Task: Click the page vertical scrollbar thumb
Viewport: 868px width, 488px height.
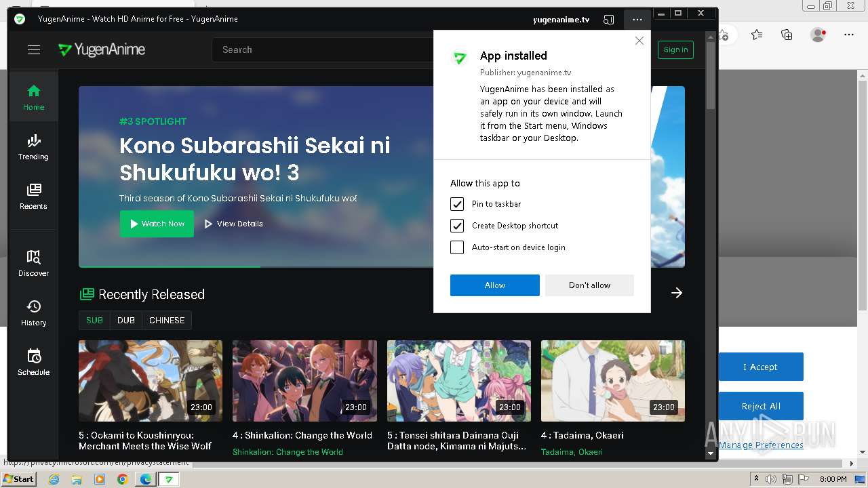Action: [711, 75]
